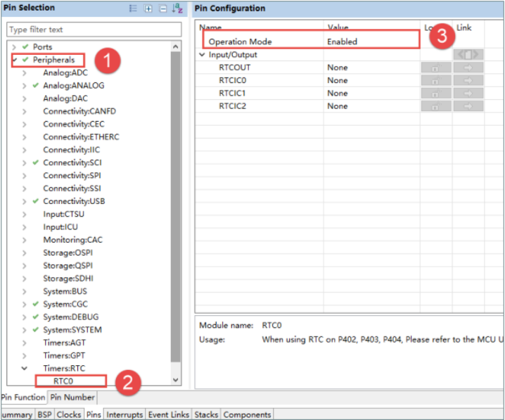
Task: Click the Type filter text field
Action: (94, 30)
